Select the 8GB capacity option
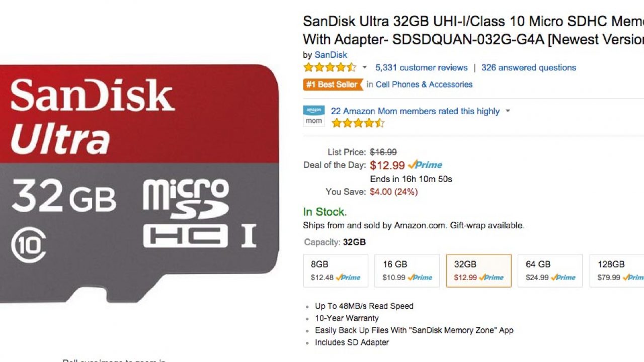This screenshot has width=644, height=362. pyautogui.click(x=336, y=270)
